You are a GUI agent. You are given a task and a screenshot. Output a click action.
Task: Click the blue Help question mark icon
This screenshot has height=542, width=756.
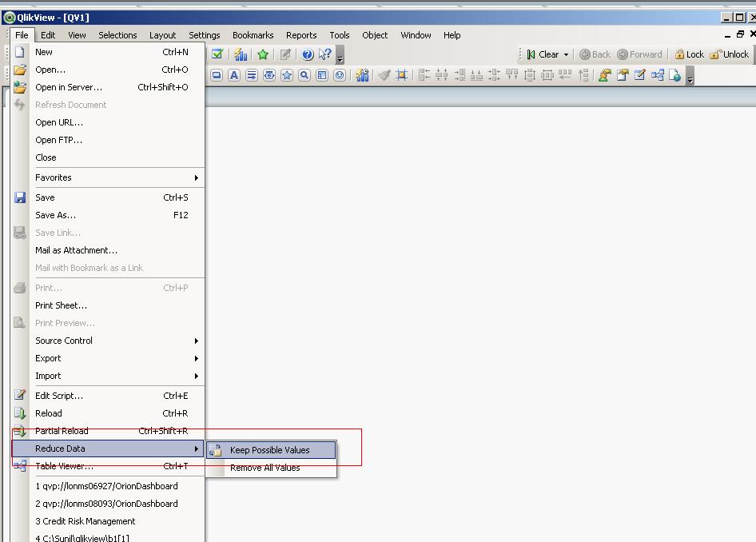pyautogui.click(x=307, y=54)
